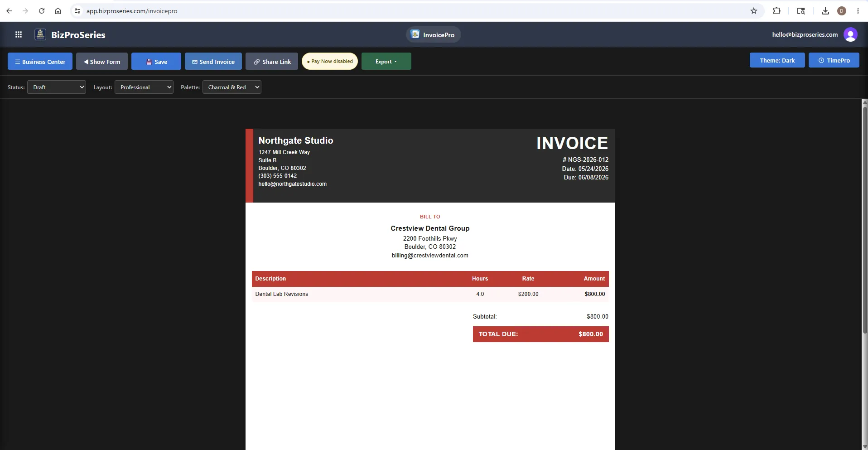Click the browser home icon
The height and width of the screenshot is (450, 868).
[58, 11]
